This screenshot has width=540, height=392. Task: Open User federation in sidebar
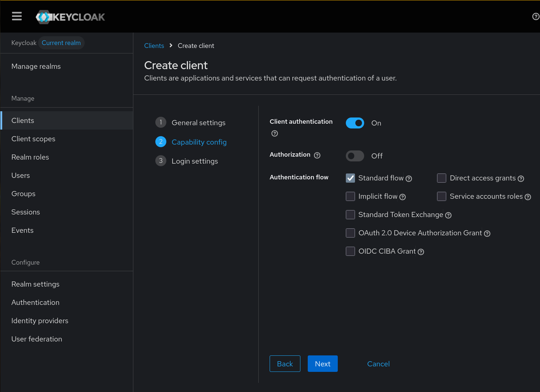pos(67,339)
